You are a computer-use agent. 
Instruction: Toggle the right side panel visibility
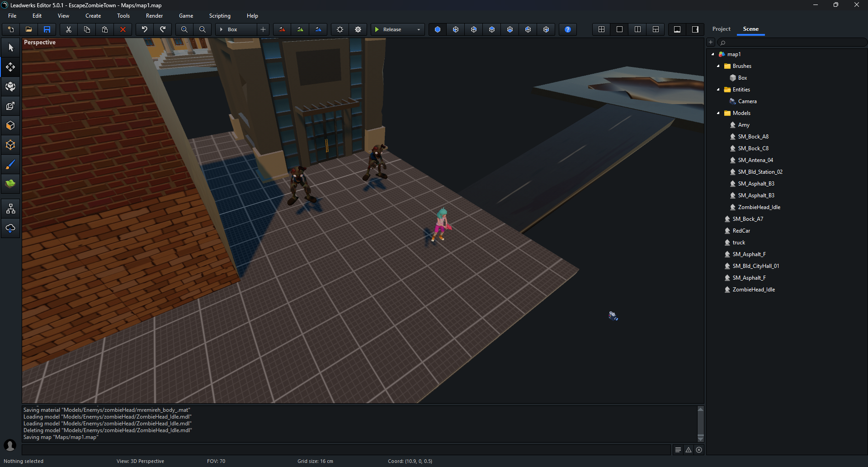click(x=695, y=29)
